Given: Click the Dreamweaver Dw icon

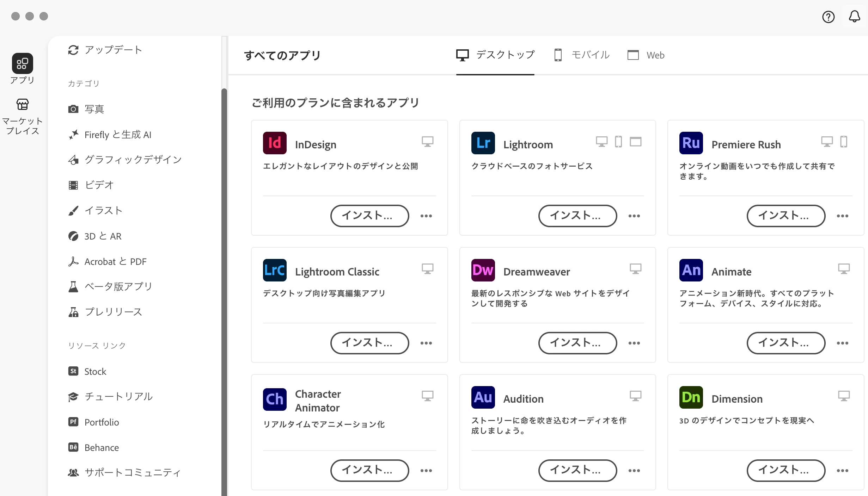Looking at the screenshot, I should click(x=483, y=270).
